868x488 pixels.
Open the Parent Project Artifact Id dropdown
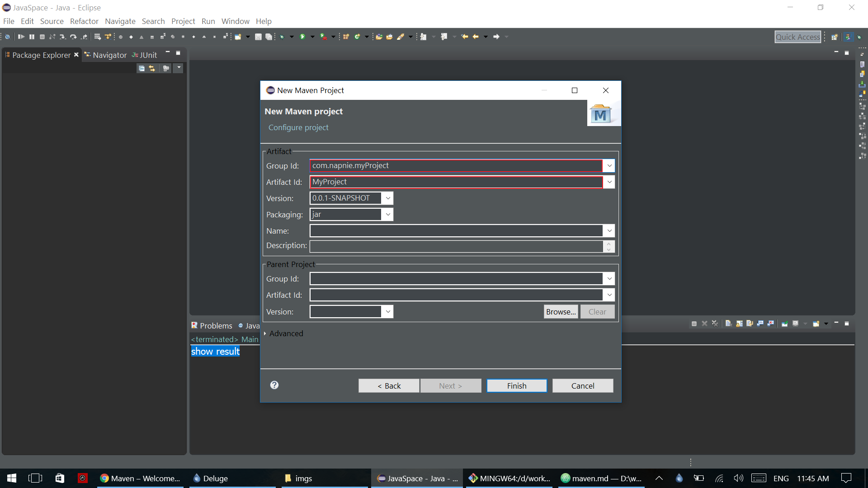coord(609,295)
